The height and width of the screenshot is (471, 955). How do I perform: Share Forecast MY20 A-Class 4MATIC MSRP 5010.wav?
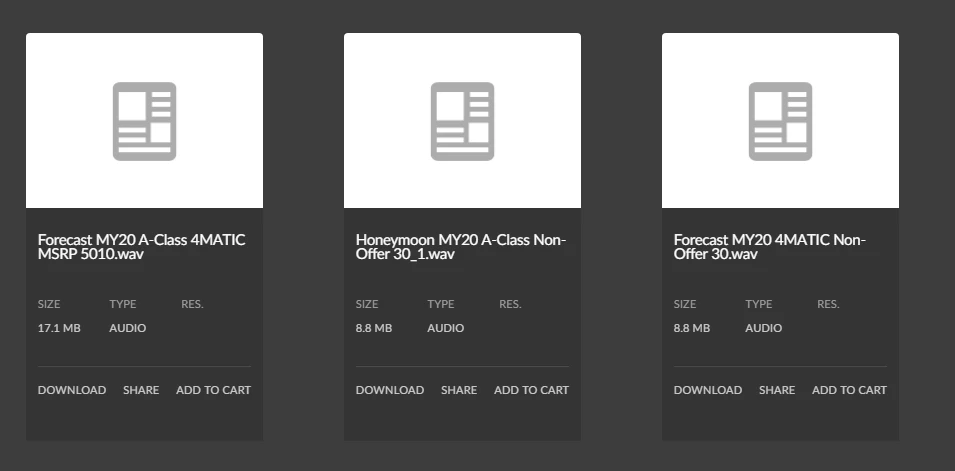141,390
